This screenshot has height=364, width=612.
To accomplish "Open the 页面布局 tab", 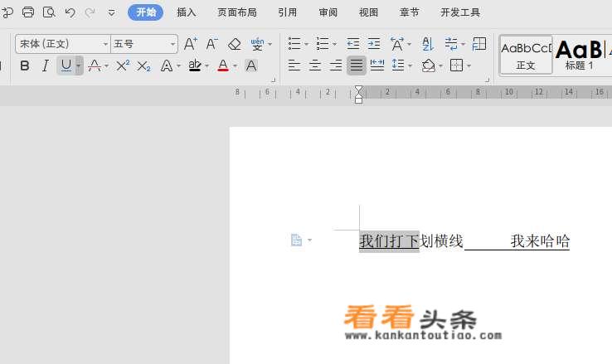I will click(x=237, y=12).
